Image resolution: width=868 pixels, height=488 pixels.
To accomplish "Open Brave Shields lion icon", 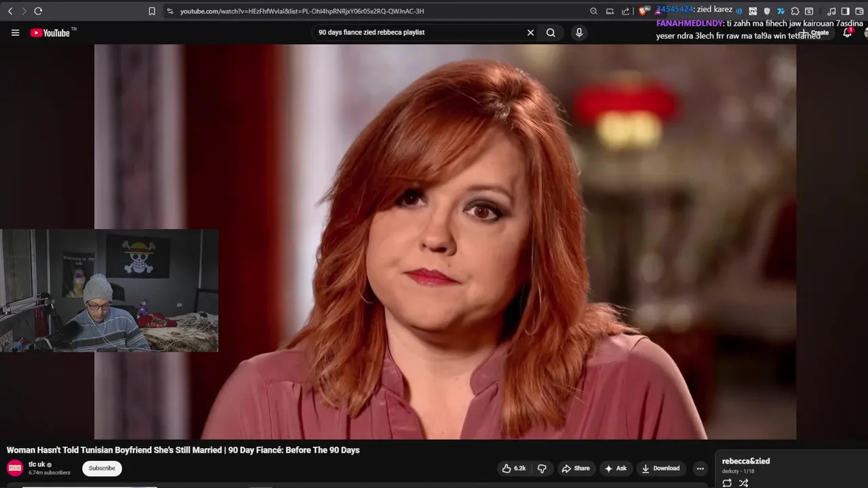I will point(642,12).
